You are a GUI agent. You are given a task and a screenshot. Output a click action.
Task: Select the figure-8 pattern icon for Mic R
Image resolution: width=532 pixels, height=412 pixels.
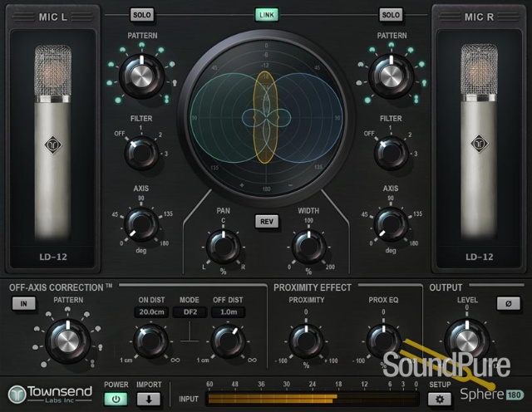[x=416, y=99]
